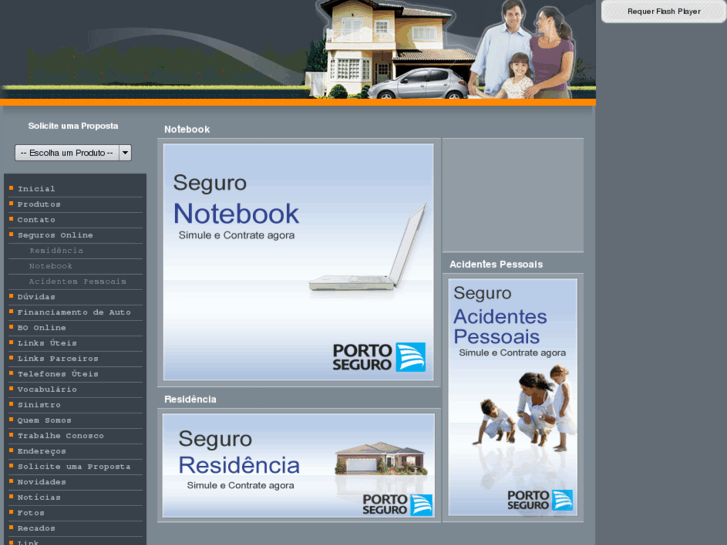Click Porto Seguro logo in Notebook banner
Image resolution: width=727 pixels, height=545 pixels.
pyautogui.click(x=379, y=357)
